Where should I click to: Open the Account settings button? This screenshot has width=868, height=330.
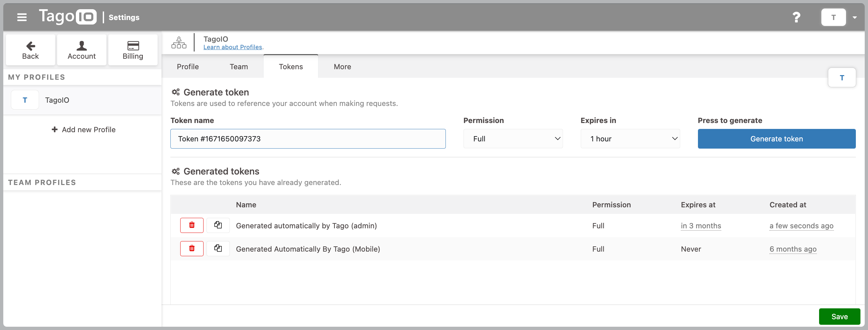pos(81,50)
